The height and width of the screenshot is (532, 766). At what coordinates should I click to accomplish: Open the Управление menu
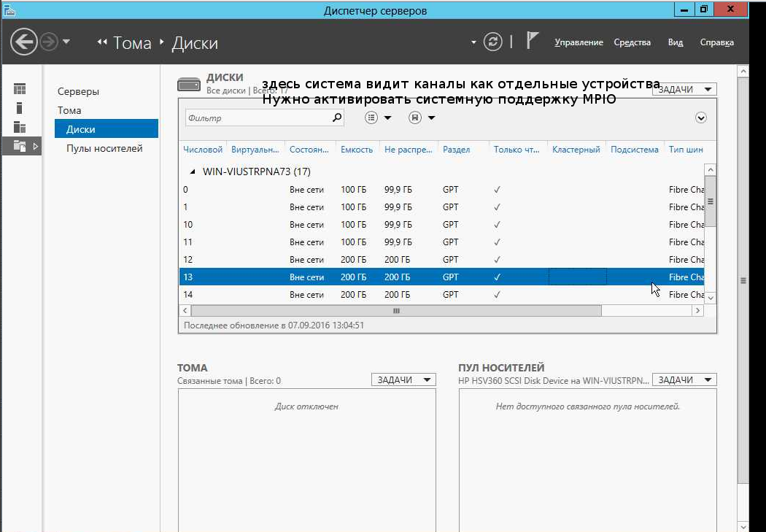coord(579,42)
